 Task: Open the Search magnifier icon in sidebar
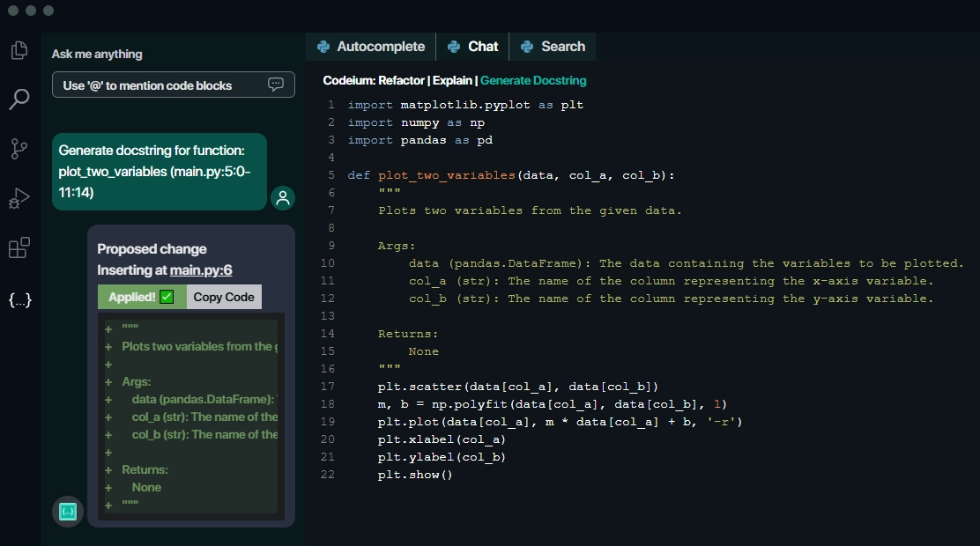click(19, 100)
